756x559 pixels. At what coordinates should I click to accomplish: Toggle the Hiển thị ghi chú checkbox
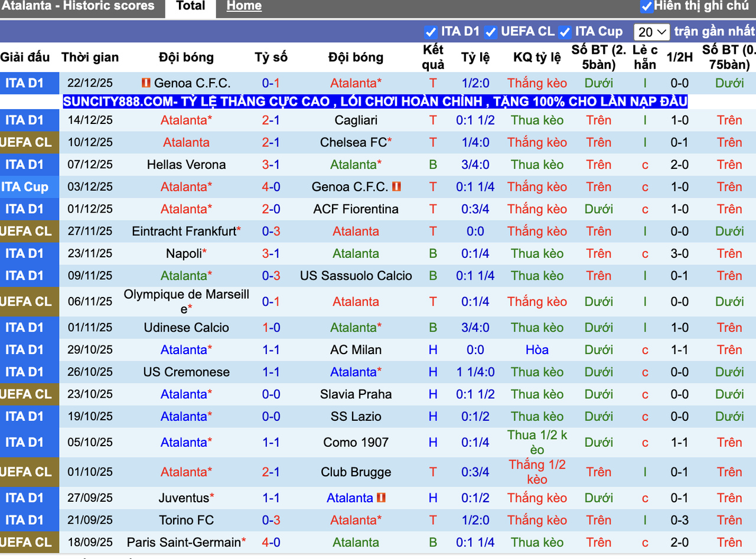(647, 6)
